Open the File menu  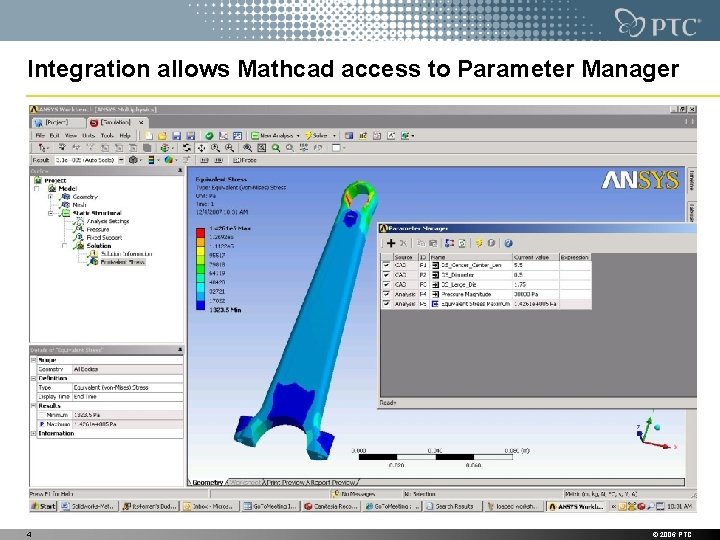click(x=40, y=135)
